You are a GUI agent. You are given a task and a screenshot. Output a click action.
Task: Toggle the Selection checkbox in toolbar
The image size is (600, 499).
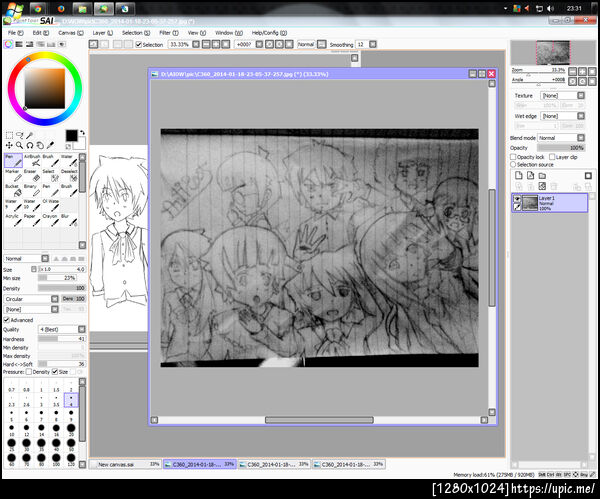(x=139, y=44)
